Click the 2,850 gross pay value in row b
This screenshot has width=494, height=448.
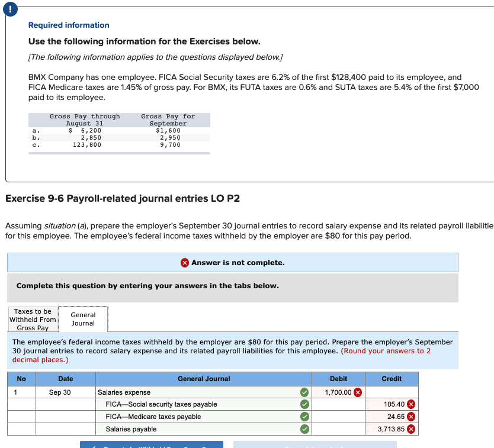[x=91, y=137]
